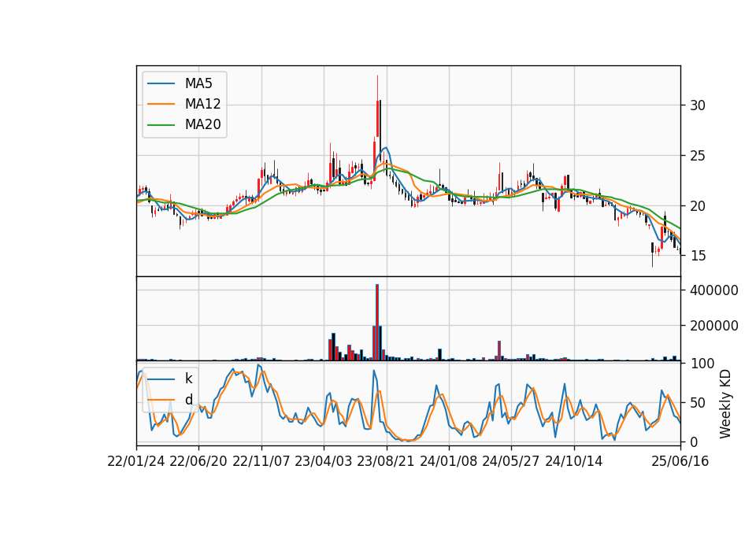756x543 pixels.
Task: Click the 25/06/16 date axis label
Action: [680, 461]
